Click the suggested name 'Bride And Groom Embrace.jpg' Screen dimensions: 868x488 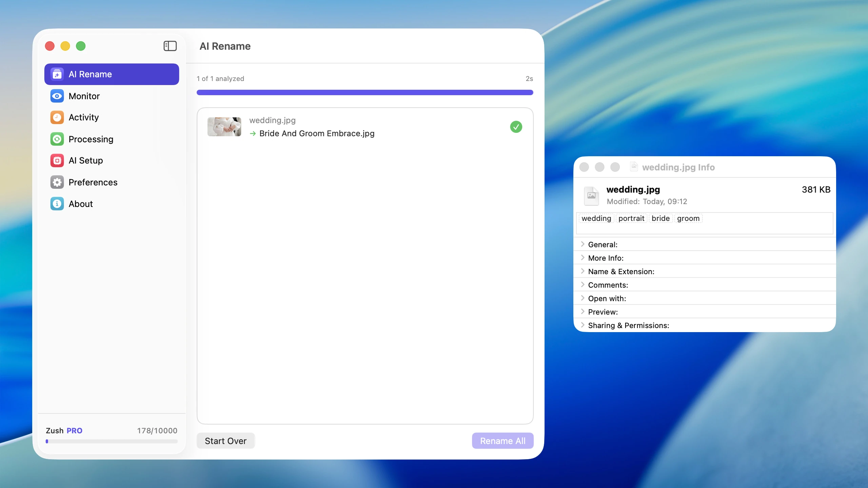click(x=317, y=134)
